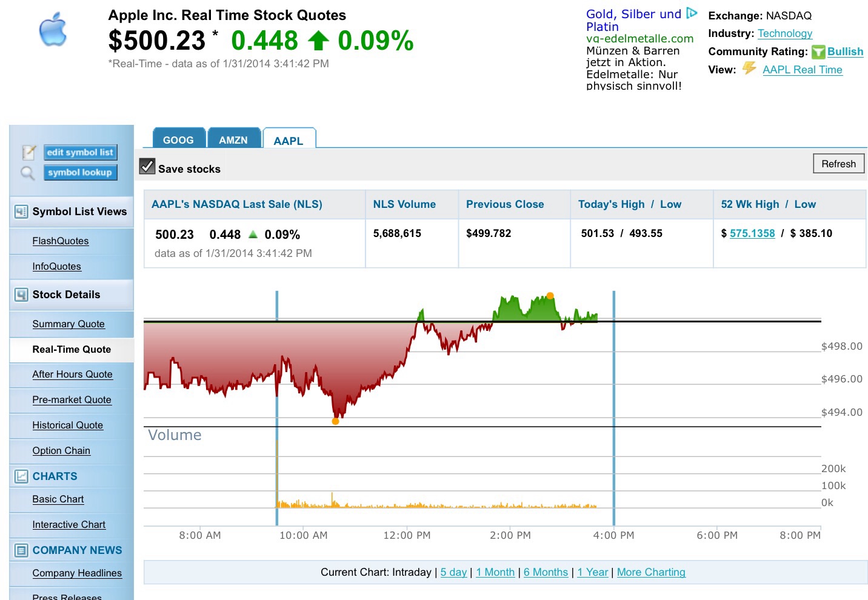Open the More Charting link

(x=651, y=572)
